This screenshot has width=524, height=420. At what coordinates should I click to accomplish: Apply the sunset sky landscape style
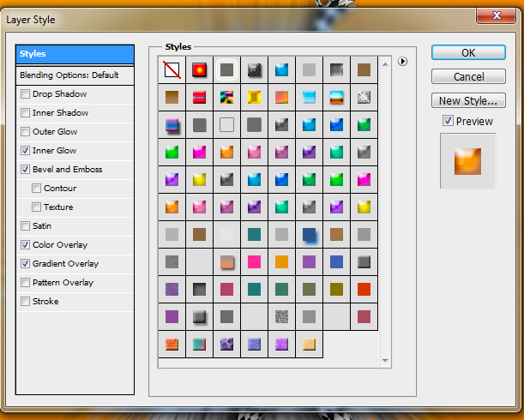336,97
